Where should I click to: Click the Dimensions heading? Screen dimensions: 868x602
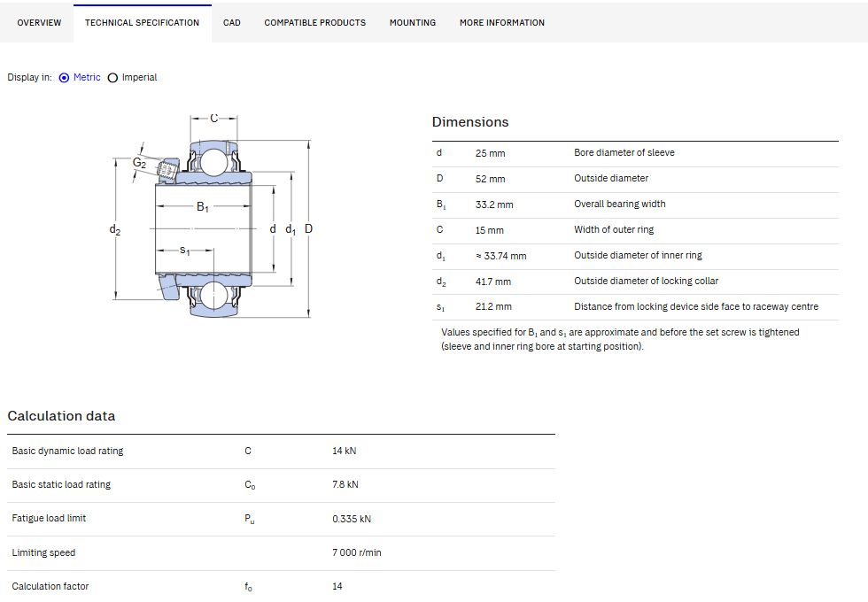(470, 122)
